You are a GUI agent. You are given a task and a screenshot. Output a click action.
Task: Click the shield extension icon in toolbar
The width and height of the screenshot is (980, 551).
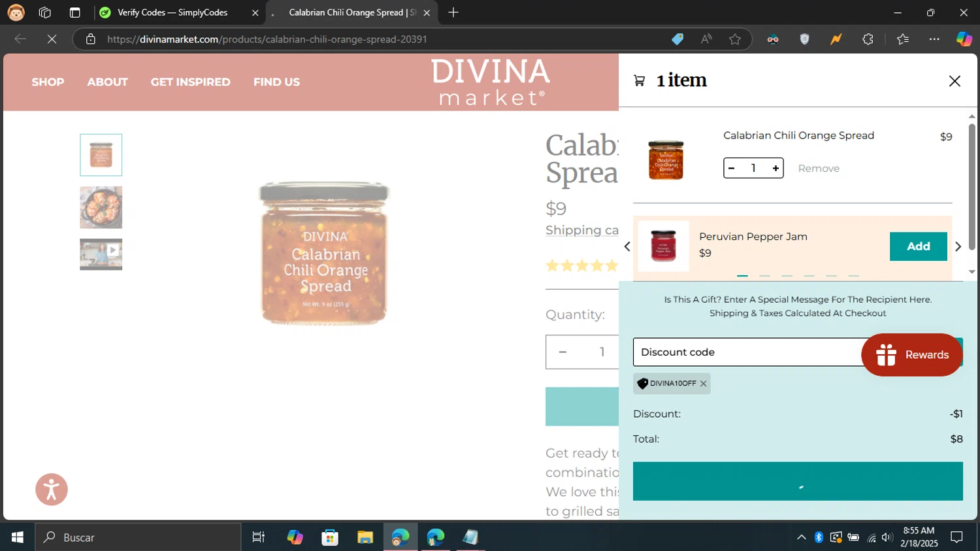coord(805,39)
